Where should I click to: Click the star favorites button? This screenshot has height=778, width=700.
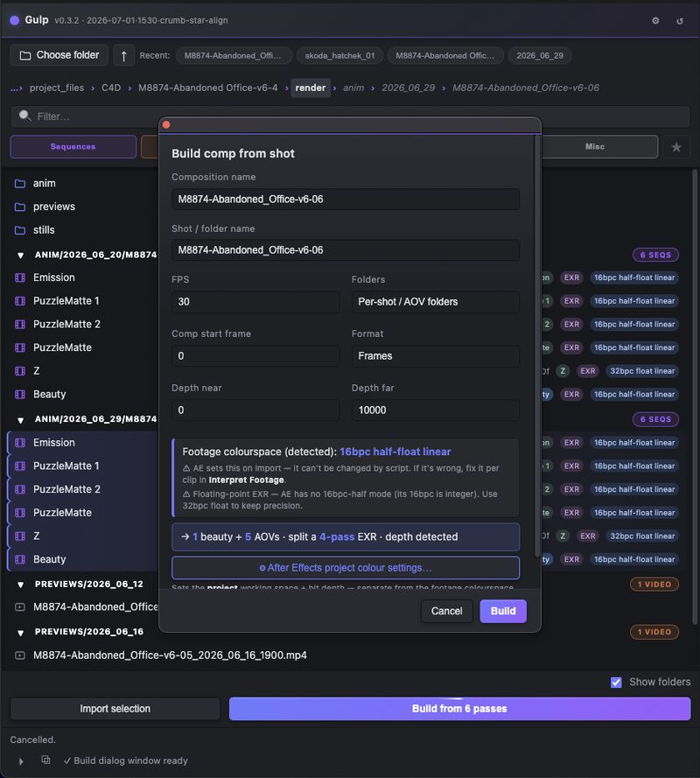click(676, 147)
